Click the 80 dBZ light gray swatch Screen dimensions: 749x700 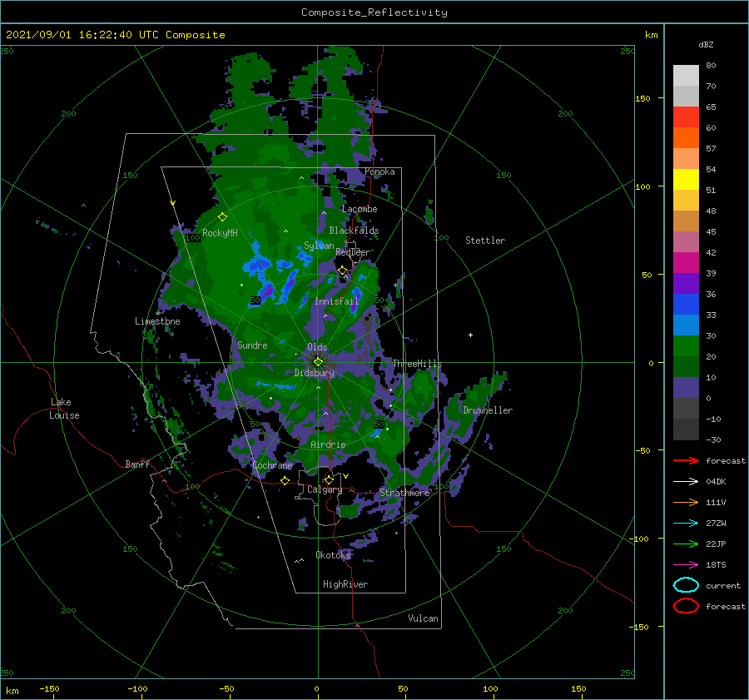pos(686,75)
